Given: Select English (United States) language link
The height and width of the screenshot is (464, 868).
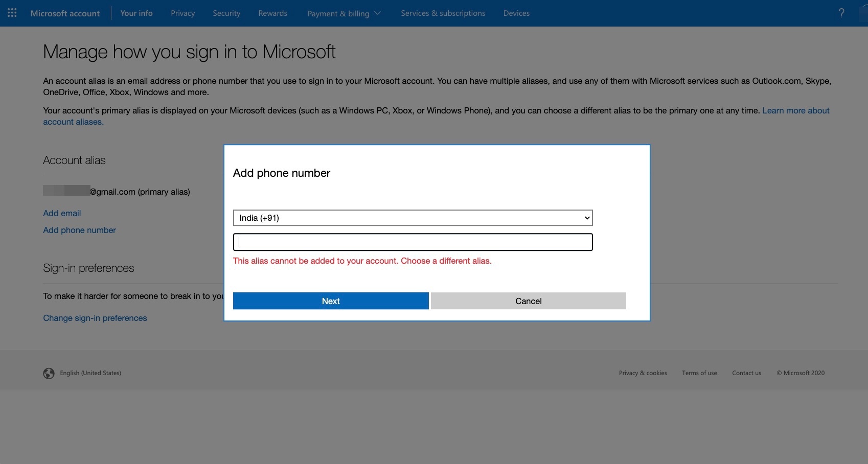Looking at the screenshot, I should click(x=90, y=373).
